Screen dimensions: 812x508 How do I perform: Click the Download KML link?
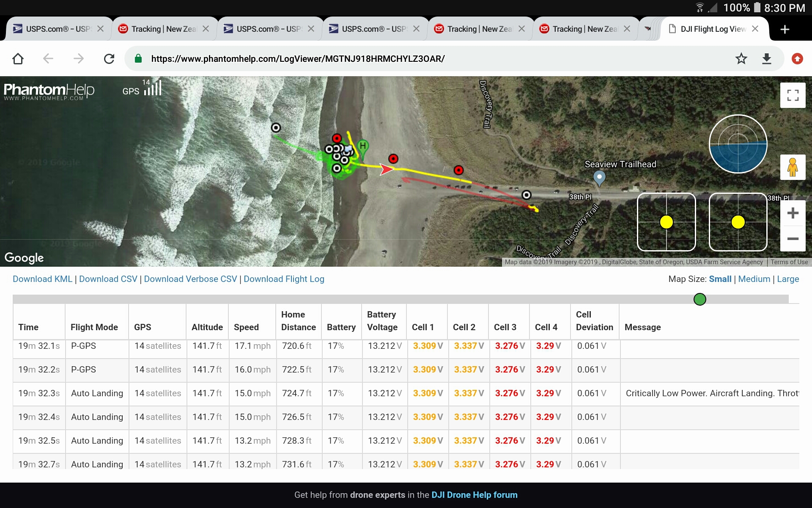[x=43, y=279]
